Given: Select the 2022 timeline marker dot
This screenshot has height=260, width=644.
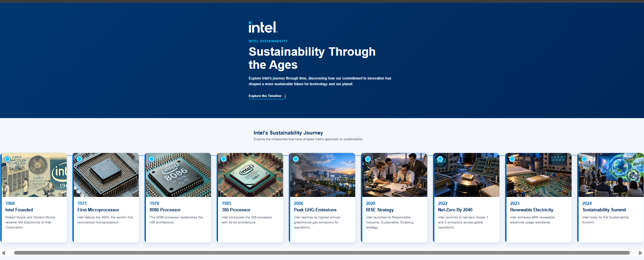Looking at the screenshot, I should [440, 159].
